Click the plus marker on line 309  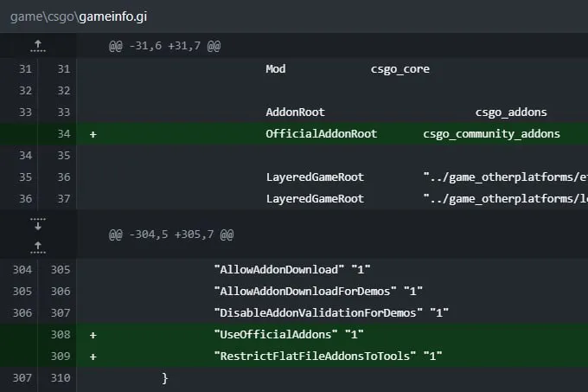(x=93, y=357)
